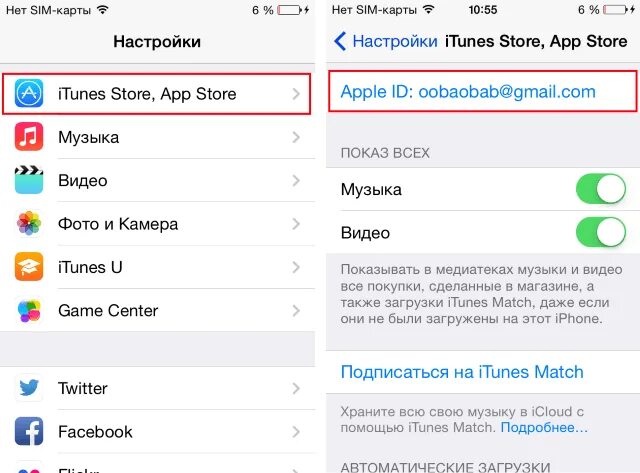Go back to Настройки from iTunes Store
The image size is (640, 473).
click(x=385, y=41)
